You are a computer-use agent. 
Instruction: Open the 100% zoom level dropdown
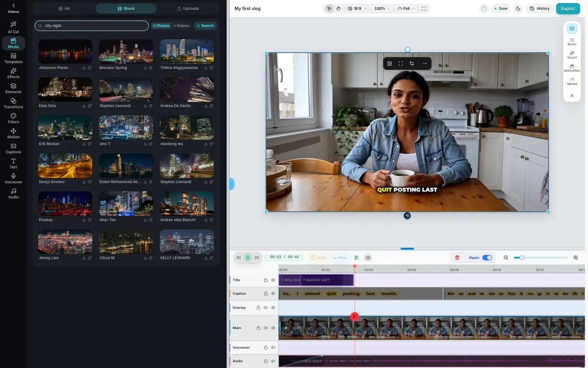(382, 9)
